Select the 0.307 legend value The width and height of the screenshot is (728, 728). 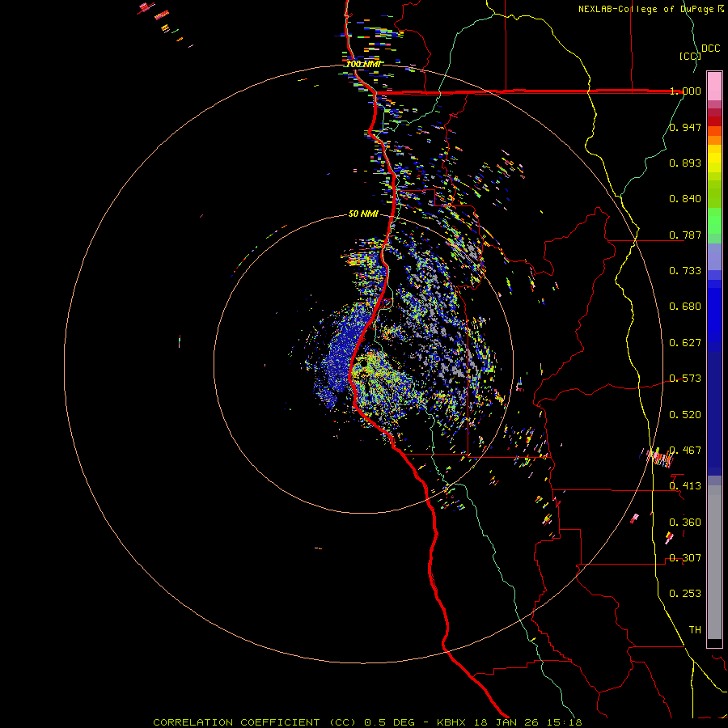click(x=685, y=558)
